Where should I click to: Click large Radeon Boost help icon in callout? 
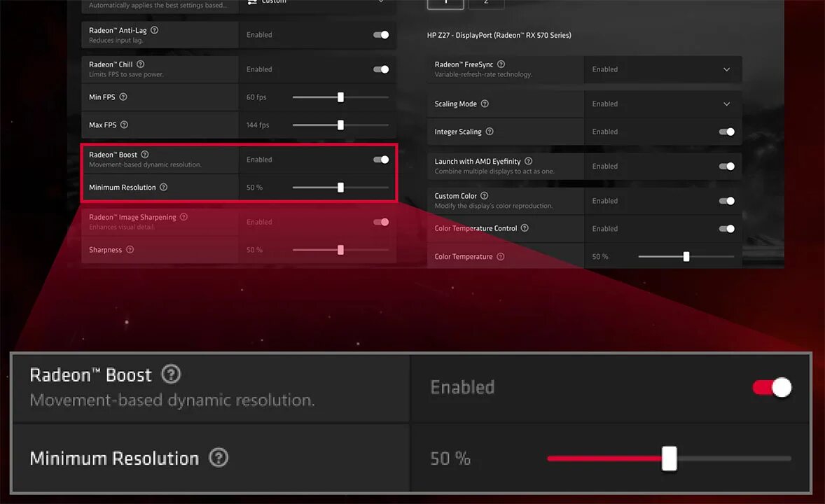170,374
